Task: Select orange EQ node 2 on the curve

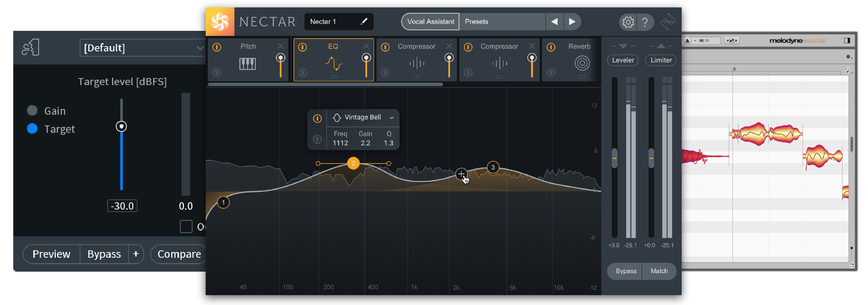Action: click(x=353, y=163)
